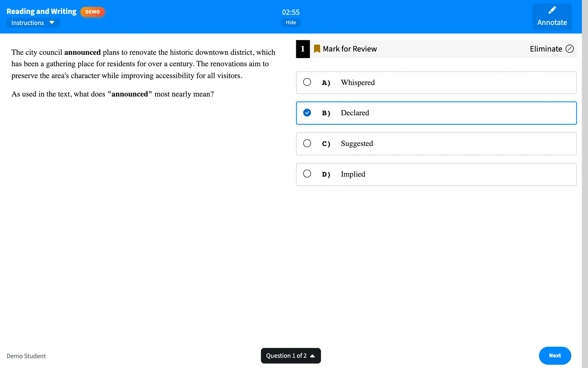The height and width of the screenshot is (368, 588).
Task: Expand the Instructions dropdown
Action: coord(33,23)
